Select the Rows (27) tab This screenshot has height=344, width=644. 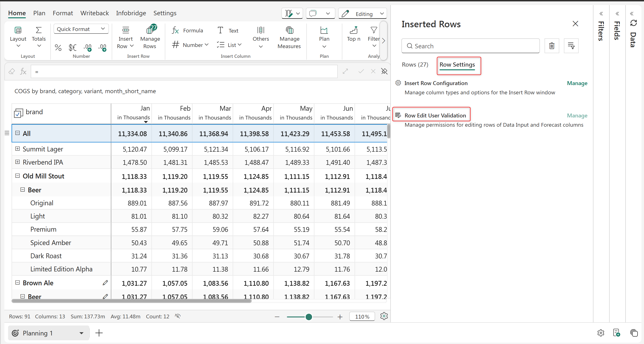(415, 64)
